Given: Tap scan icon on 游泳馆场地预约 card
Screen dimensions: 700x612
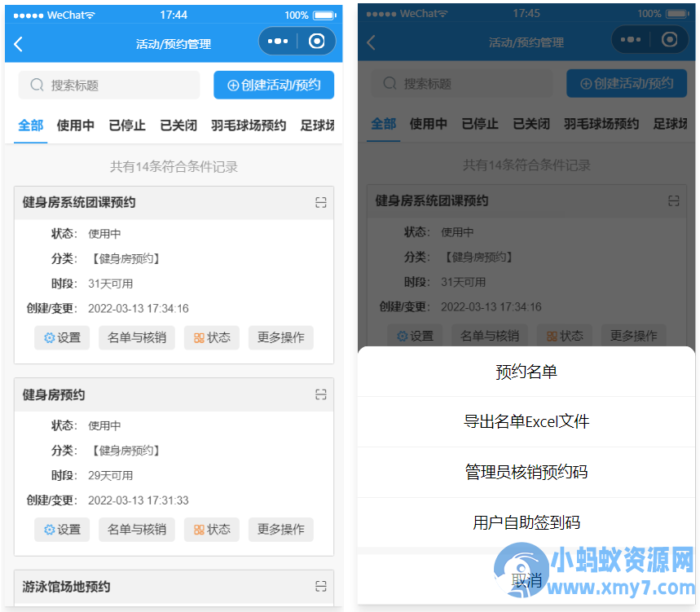Looking at the screenshot, I should (320, 586).
